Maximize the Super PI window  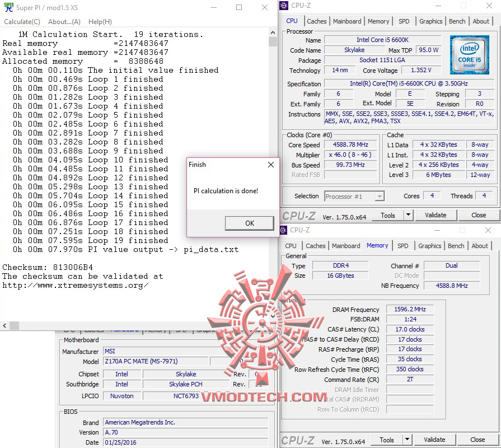(x=238, y=7)
